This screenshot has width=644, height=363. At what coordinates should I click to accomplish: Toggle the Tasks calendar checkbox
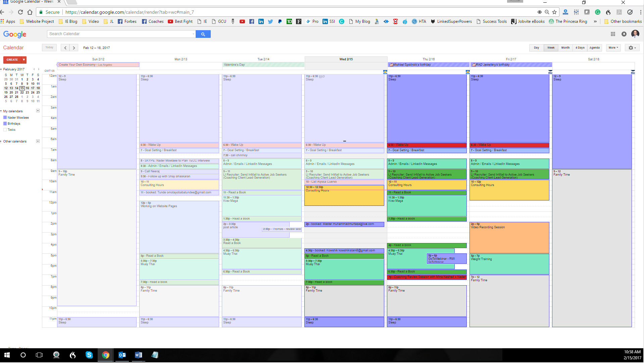pyautogui.click(x=5, y=129)
